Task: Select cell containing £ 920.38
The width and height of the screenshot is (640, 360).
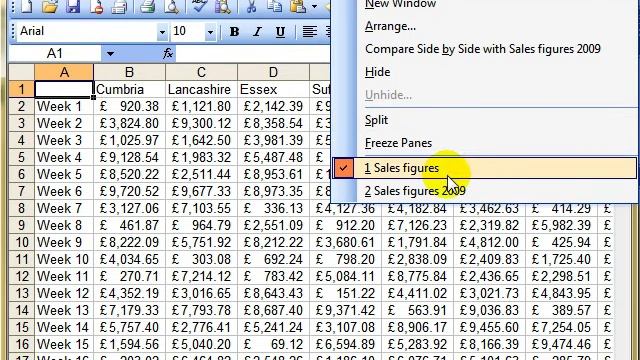Action: click(129, 107)
